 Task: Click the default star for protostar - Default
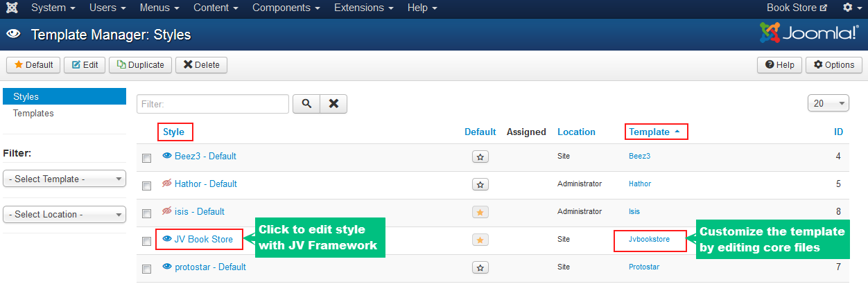[x=480, y=267]
